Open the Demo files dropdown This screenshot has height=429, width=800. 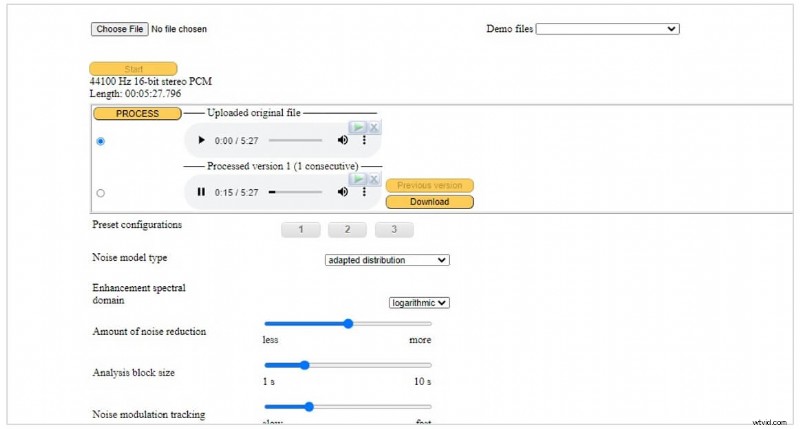[x=607, y=29]
